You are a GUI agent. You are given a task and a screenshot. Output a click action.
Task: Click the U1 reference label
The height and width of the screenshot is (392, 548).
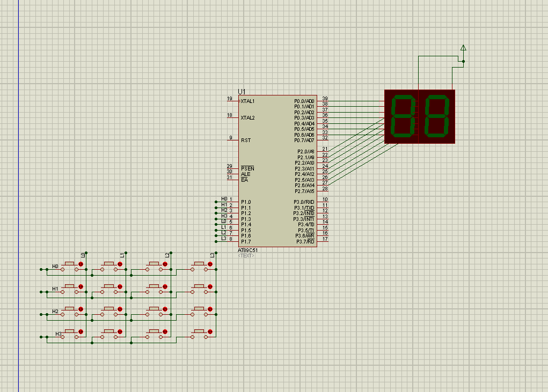(x=242, y=92)
